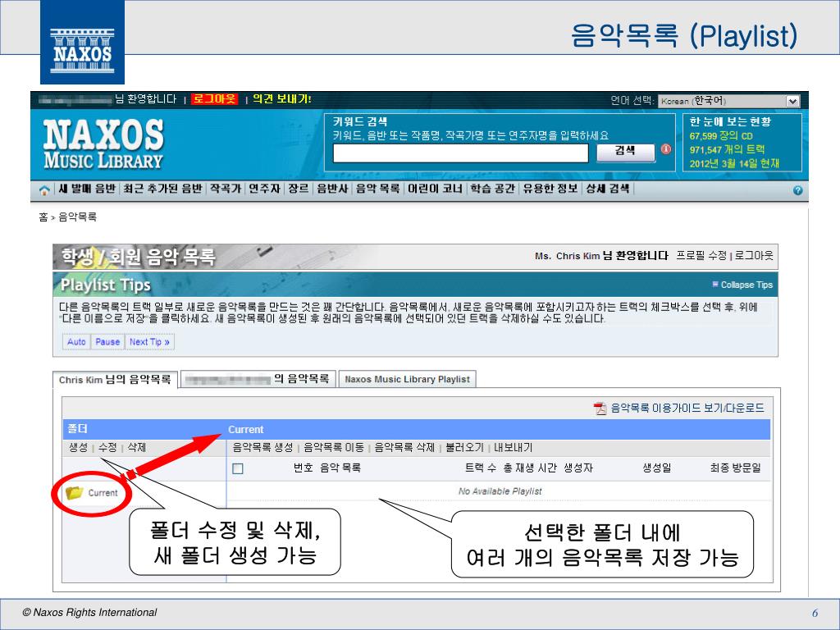Click folder 삭제 link
This screenshot has height=630, width=840.
point(137,447)
